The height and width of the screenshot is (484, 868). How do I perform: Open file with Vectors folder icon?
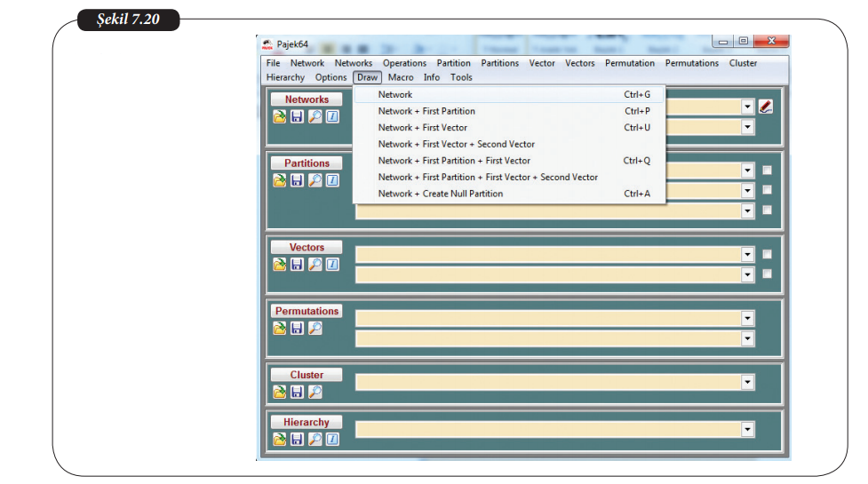279,265
